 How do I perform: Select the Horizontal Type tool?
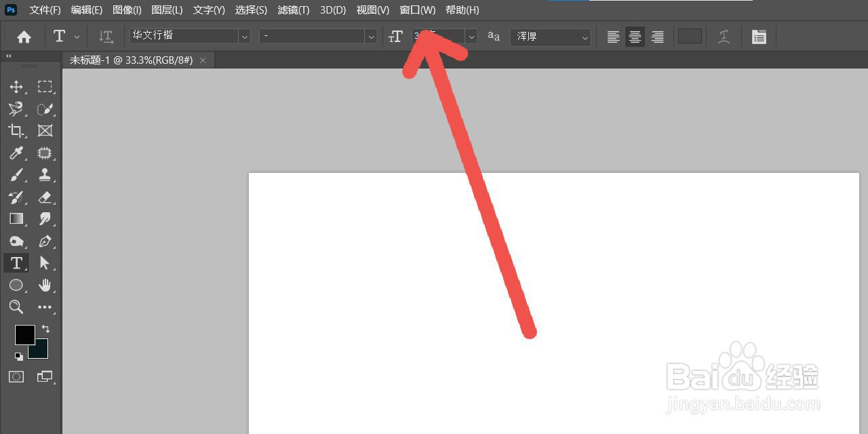coord(16,263)
